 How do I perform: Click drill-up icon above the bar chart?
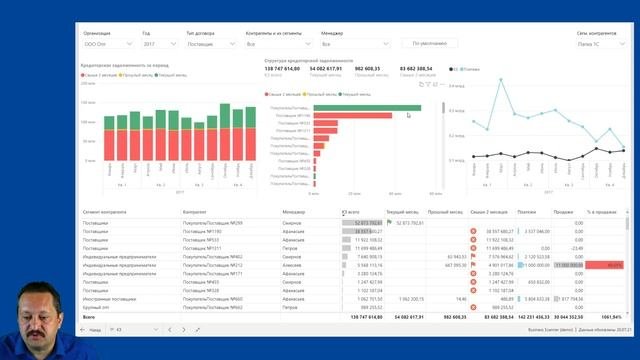coord(421,84)
